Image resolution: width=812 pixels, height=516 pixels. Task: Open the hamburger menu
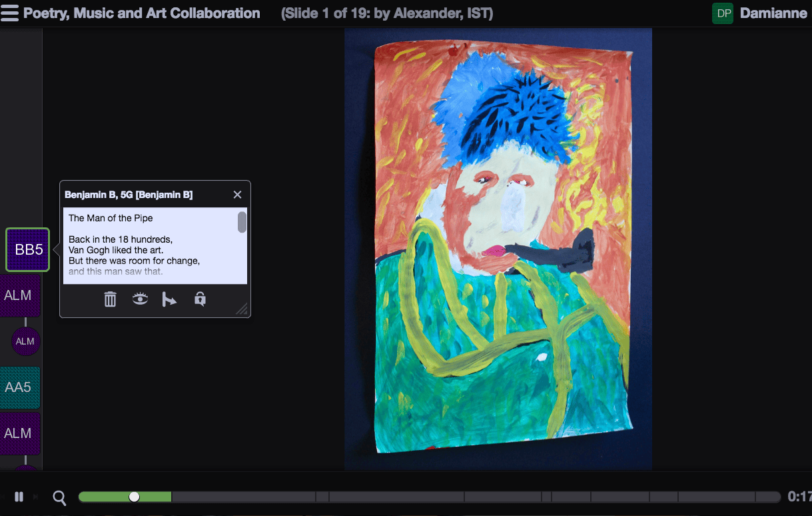click(10, 13)
